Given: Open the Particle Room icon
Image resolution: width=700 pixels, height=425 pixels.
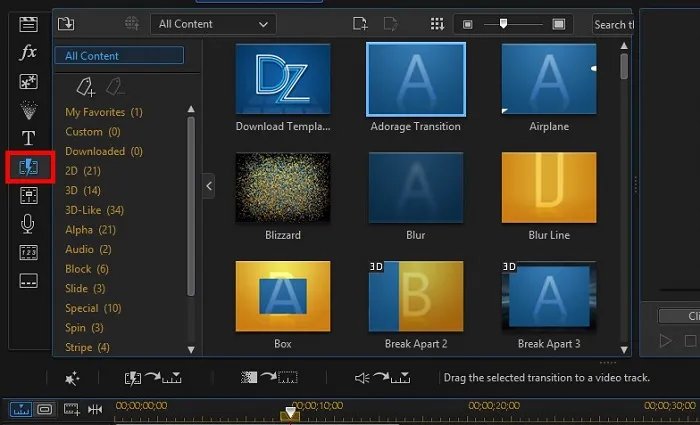Looking at the screenshot, I should 29,110.
